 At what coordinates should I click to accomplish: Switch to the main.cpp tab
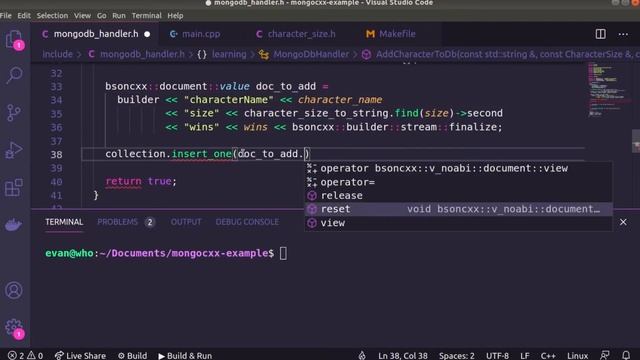coord(195,34)
